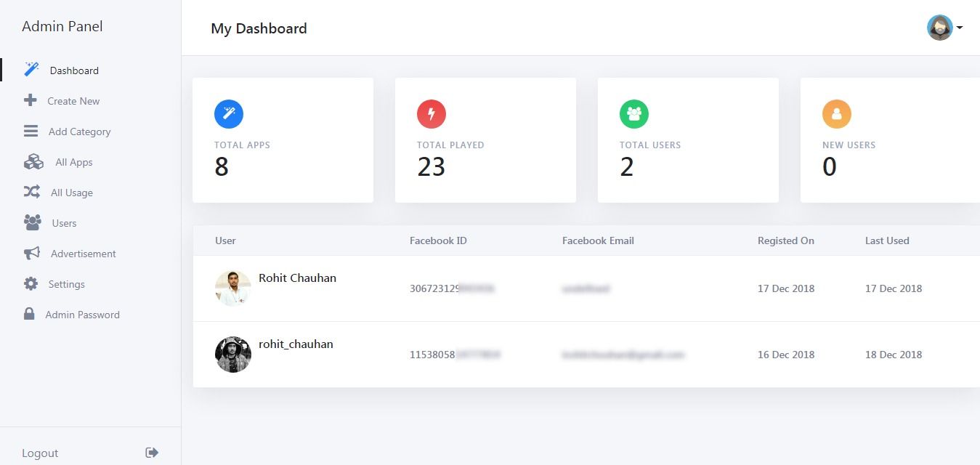Click Rohit Chauhan's profile photo thumbnail

coord(233,288)
